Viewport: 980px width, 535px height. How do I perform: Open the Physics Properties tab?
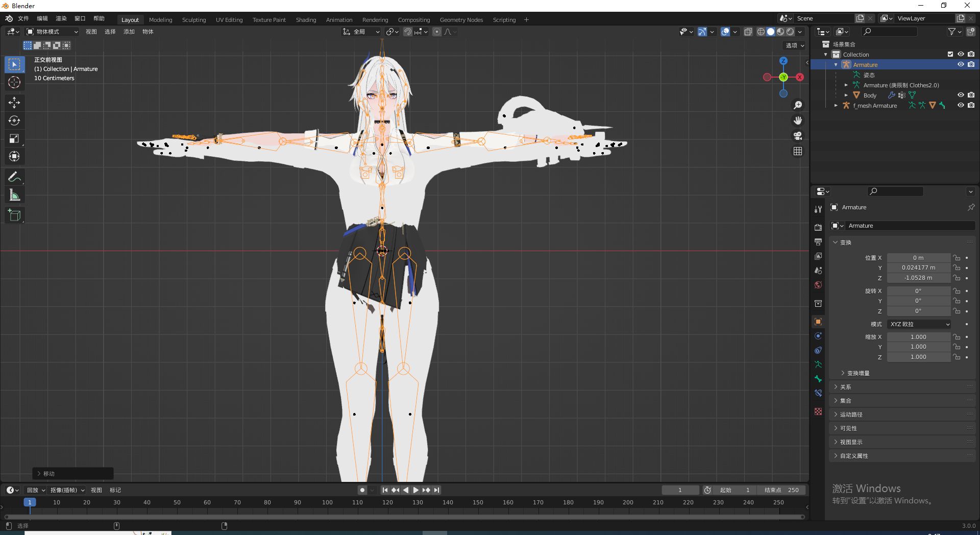(818, 335)
